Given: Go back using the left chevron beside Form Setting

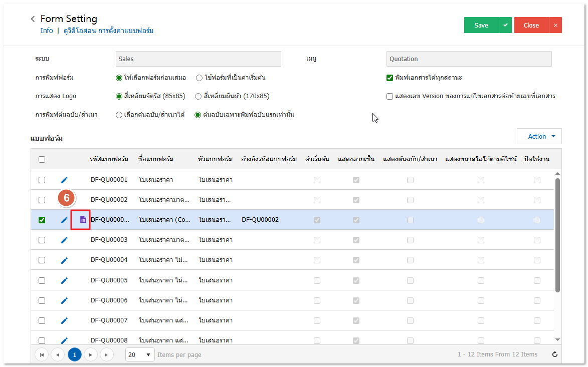Looking at the screenshot, I should click(33, 19).
